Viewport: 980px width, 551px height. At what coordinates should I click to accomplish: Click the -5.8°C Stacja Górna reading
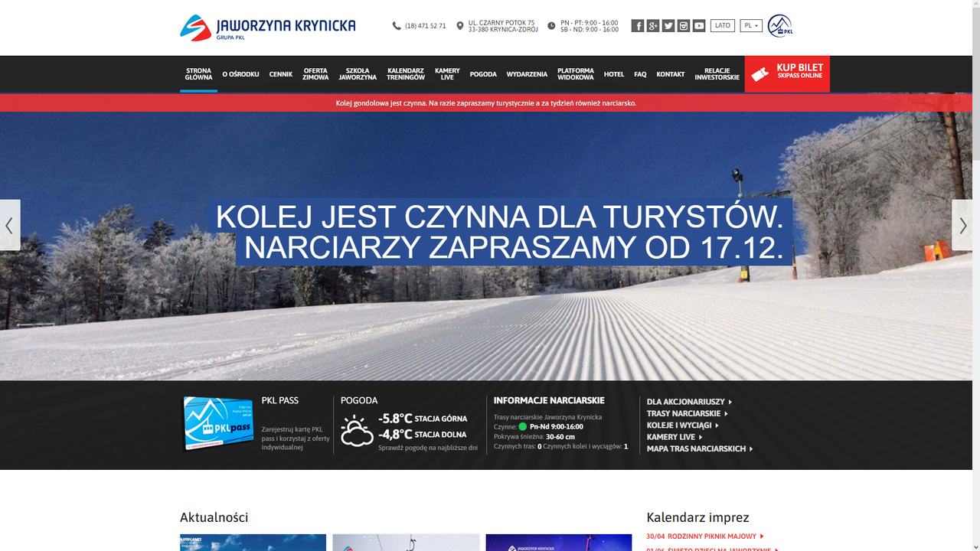tap(423, 419)
